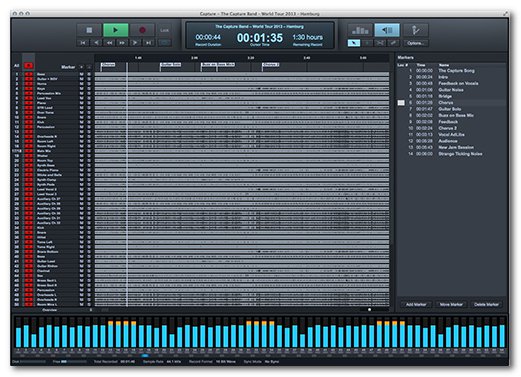Click the Chorus 2 marker flag in timeline
This screenshot has height=377, width=521.
[x=270, y=65]
